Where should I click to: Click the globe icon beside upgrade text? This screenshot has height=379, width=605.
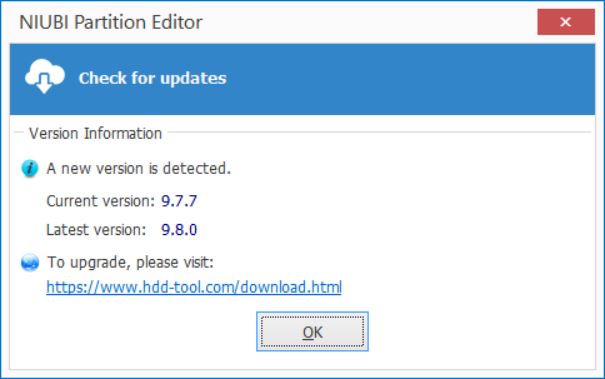[30, 263]
